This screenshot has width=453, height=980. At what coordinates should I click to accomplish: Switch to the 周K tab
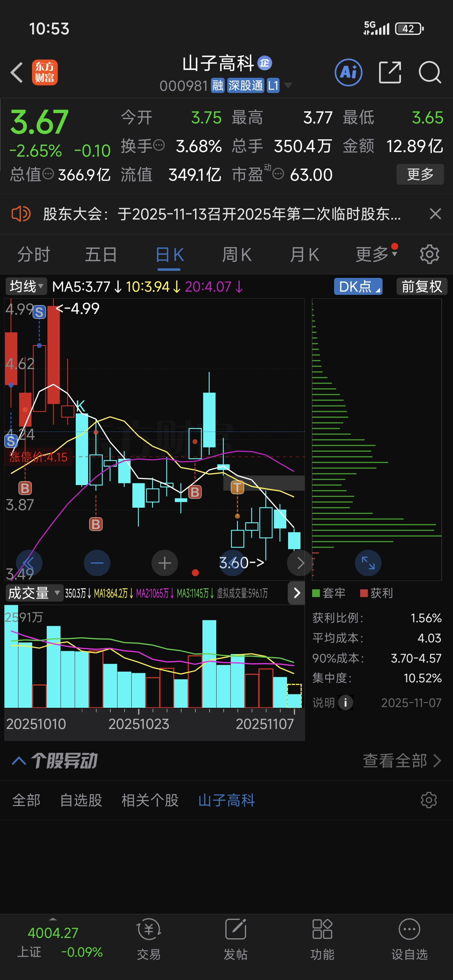pyautogui.click(x=237, y=255)
